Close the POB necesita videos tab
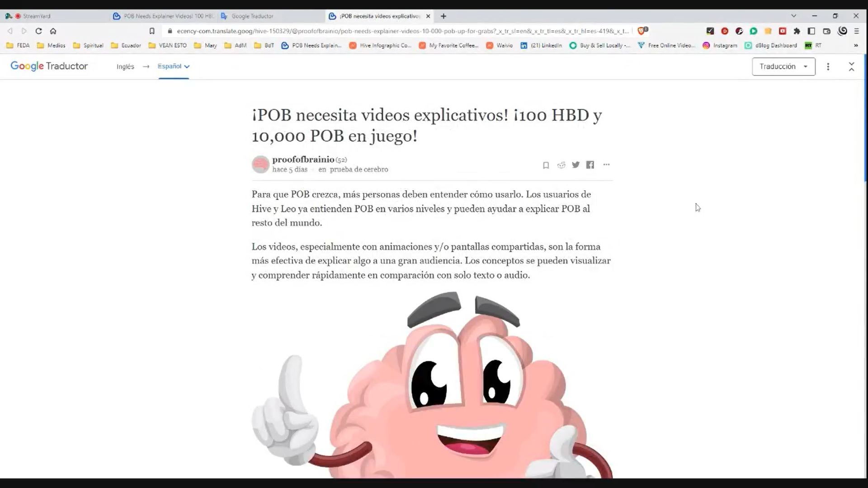The width and height of the screenshot is (868, 488). (428, 16)
